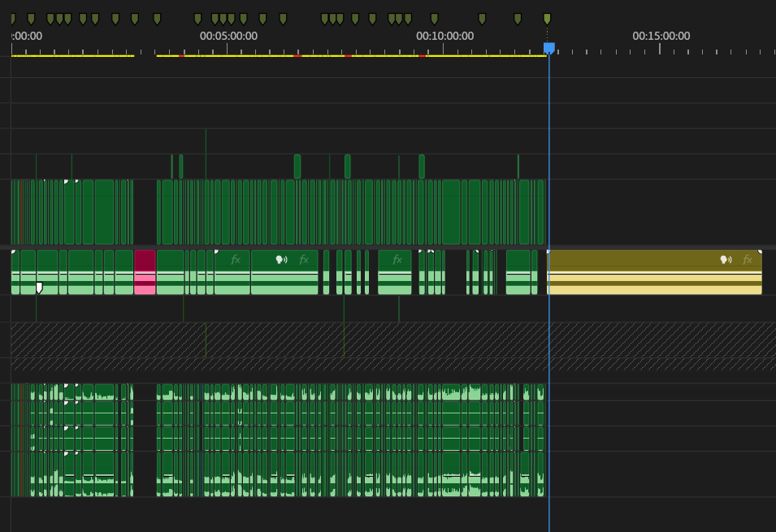The image size is (776, 532).
Task: Click the speech icon on the green audio clip
Action: [281, 259]
